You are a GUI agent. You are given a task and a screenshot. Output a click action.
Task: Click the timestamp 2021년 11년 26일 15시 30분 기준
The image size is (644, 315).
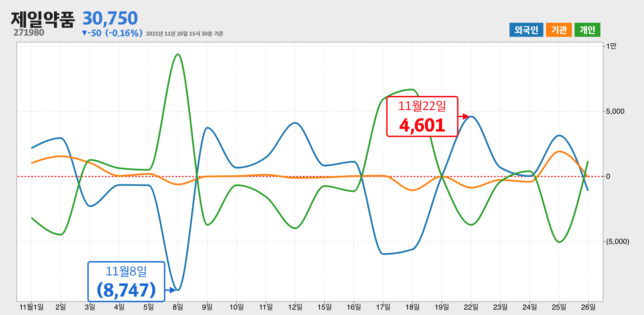[x=184, y=34]
